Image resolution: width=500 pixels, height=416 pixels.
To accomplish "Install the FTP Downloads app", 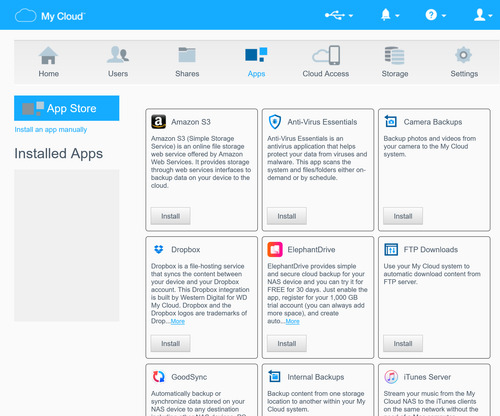I will coord(403,343).
